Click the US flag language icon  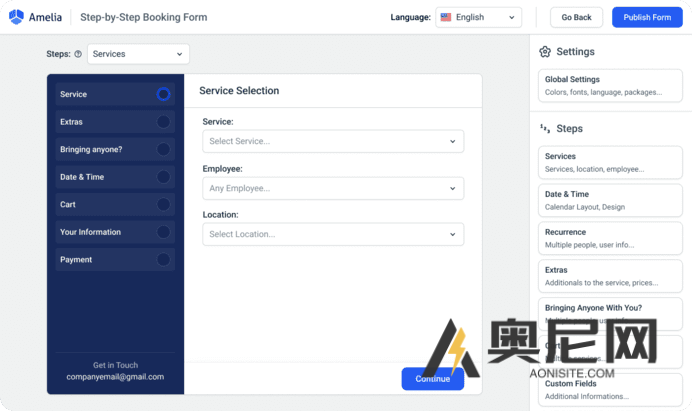click(x=446, y=17)
